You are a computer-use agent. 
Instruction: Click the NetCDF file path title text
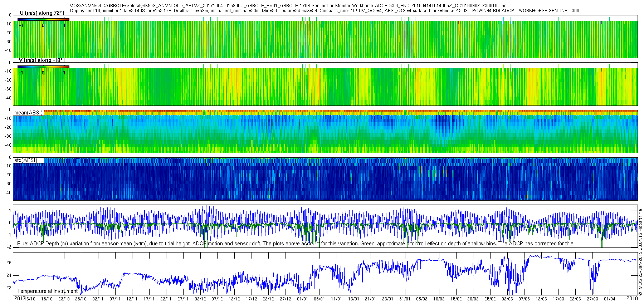click(287, 6)
